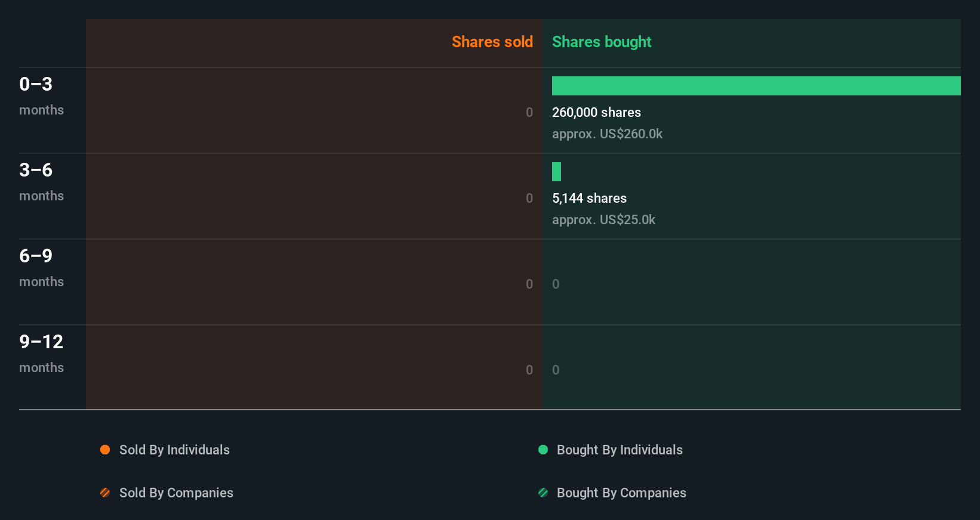
Task: Select the Sold By Companies legend label
Action: [176, 493]
